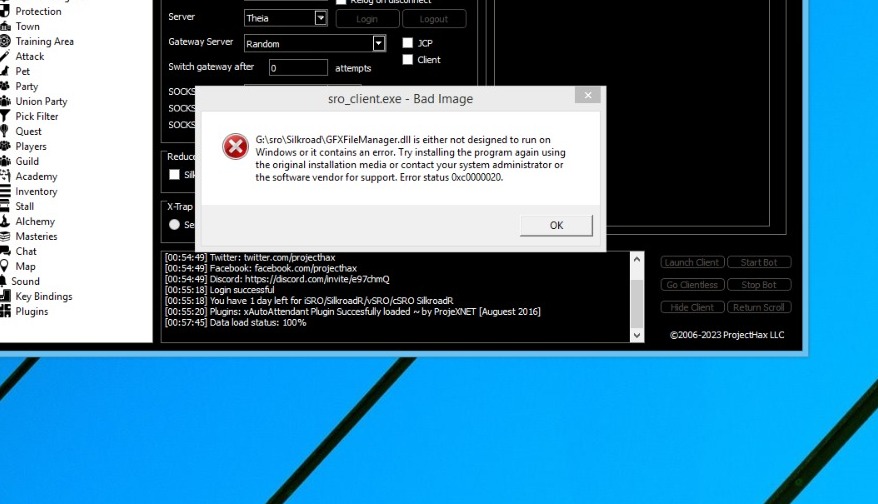Tick the Client checkbox
The image size is (878, 504).
(x=408, y=60)
